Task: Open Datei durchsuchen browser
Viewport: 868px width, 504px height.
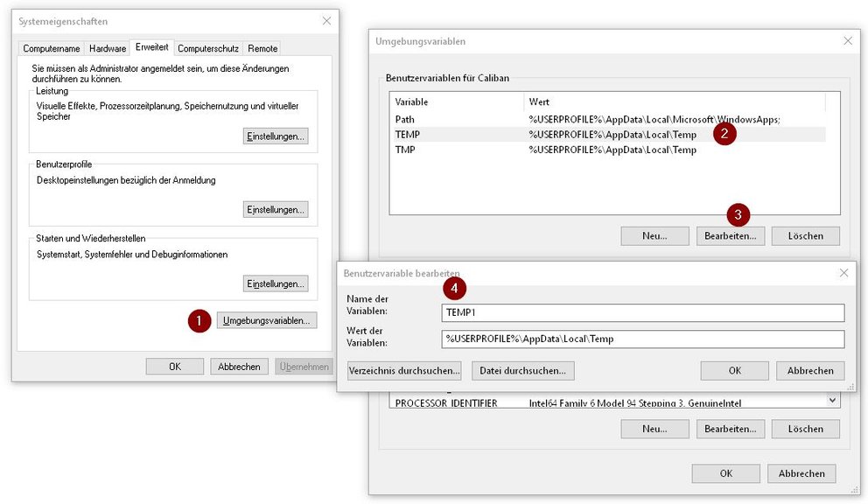Action: (522, 370)
